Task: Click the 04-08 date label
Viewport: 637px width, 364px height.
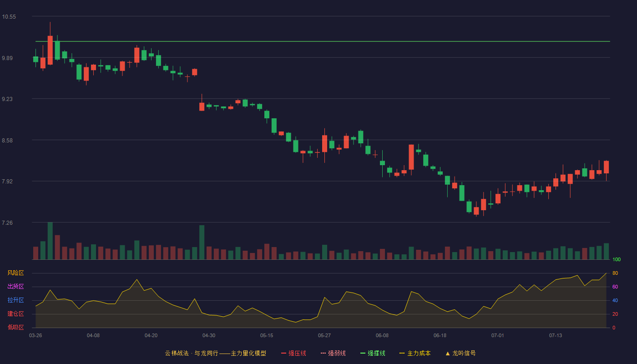Action: point(93,335)
